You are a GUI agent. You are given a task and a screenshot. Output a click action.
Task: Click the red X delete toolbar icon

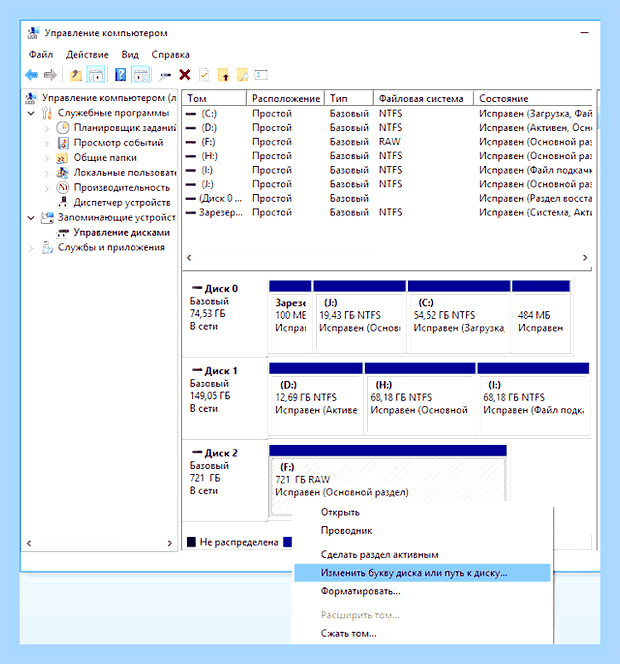185,75
